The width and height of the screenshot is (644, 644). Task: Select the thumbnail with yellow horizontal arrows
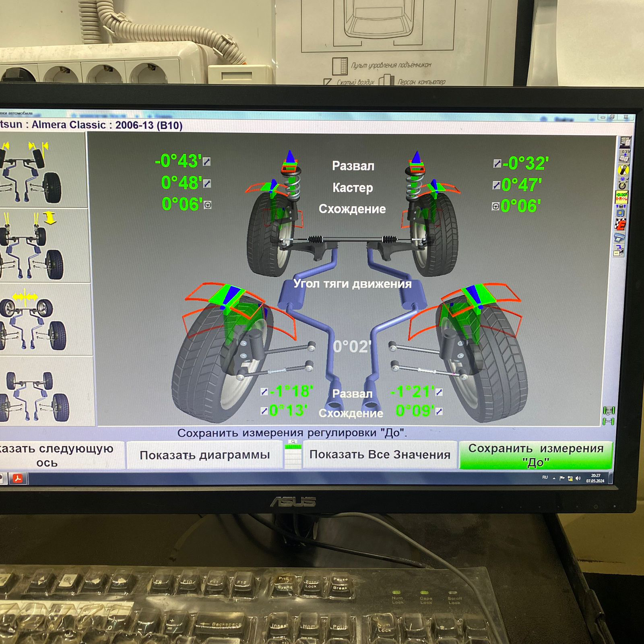click(x=45, y=320)
